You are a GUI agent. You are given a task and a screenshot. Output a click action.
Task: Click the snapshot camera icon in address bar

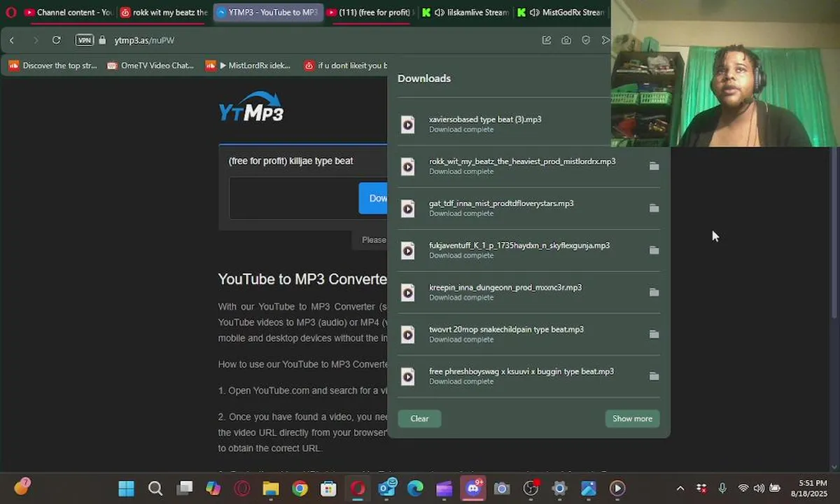tap(566, 41)
